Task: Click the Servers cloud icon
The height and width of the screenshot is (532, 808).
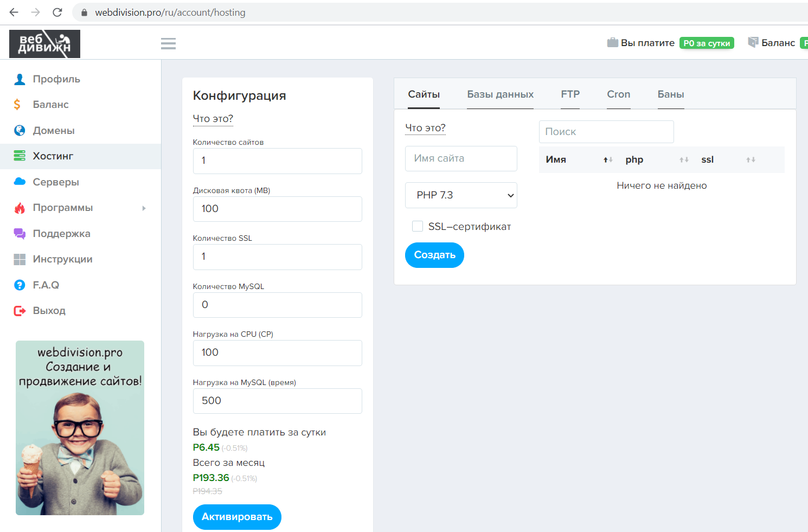Action: pos(20,182)
